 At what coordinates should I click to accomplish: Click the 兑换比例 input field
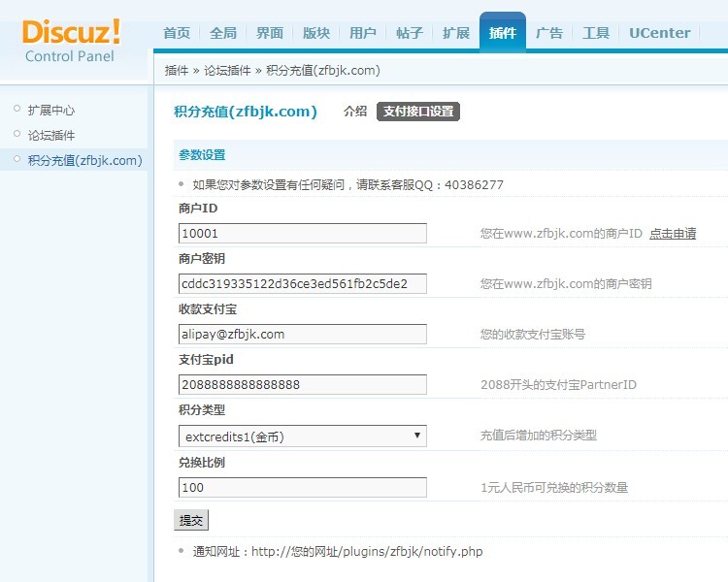click(303, 487)
